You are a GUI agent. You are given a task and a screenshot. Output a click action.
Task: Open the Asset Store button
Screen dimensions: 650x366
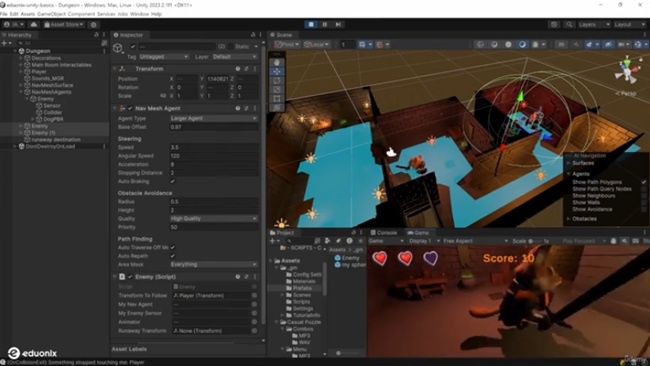pyautogui.click(x=64, y=25)
